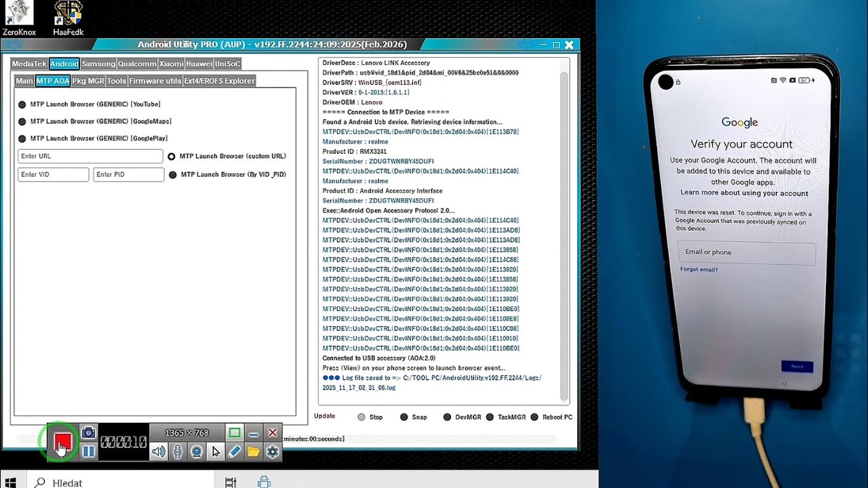868x488 pixels.
Task: Click 'DriverOEM : Lenovo' log line
Action: (353, 102)
